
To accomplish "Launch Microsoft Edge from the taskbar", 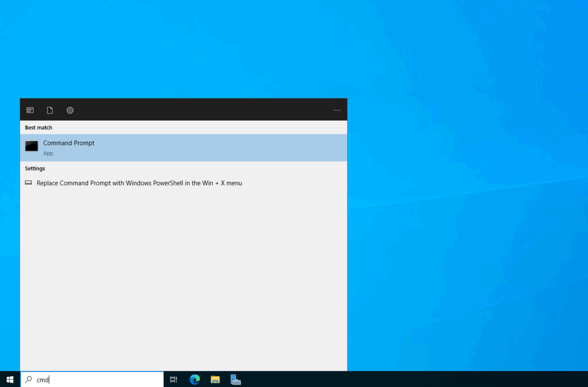I will (195, 379).
